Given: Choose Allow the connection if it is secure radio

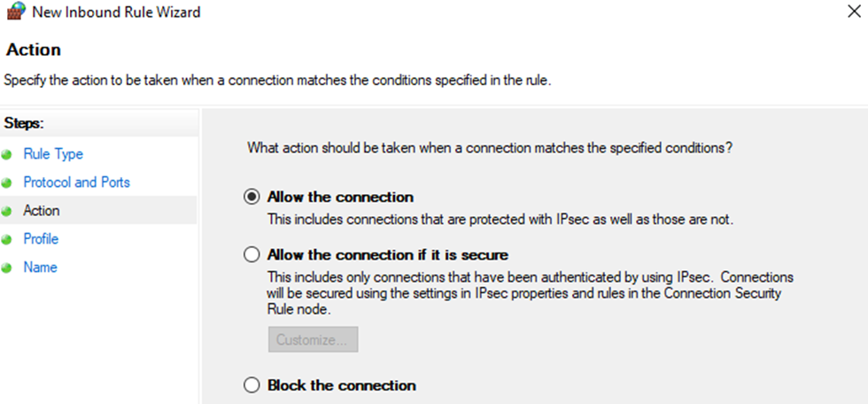Looking at the screenshot, I should tap(252, 255).
